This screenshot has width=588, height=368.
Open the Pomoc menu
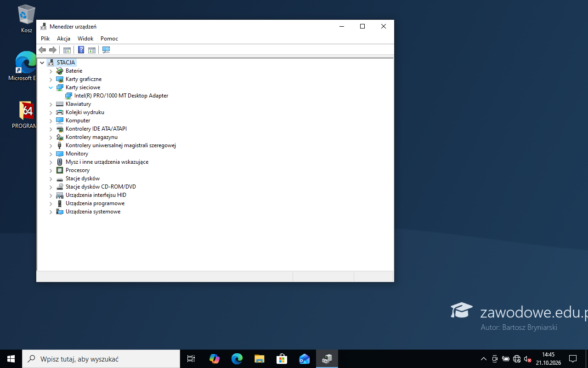point(109,39)
